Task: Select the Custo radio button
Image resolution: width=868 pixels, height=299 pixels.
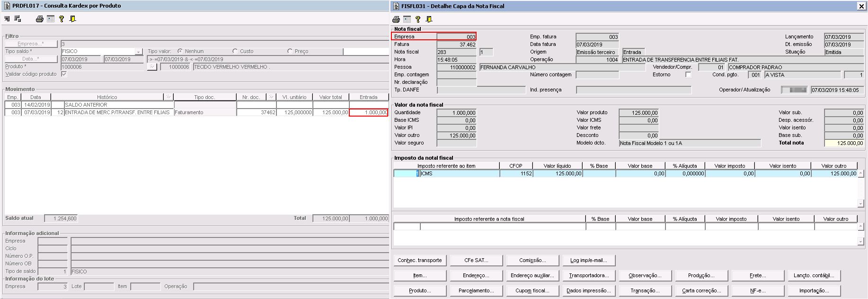Action: click(x=235, y=51)
